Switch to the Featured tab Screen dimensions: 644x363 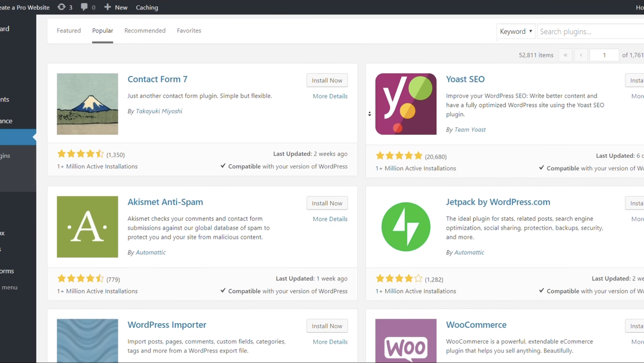pos(69,31)
